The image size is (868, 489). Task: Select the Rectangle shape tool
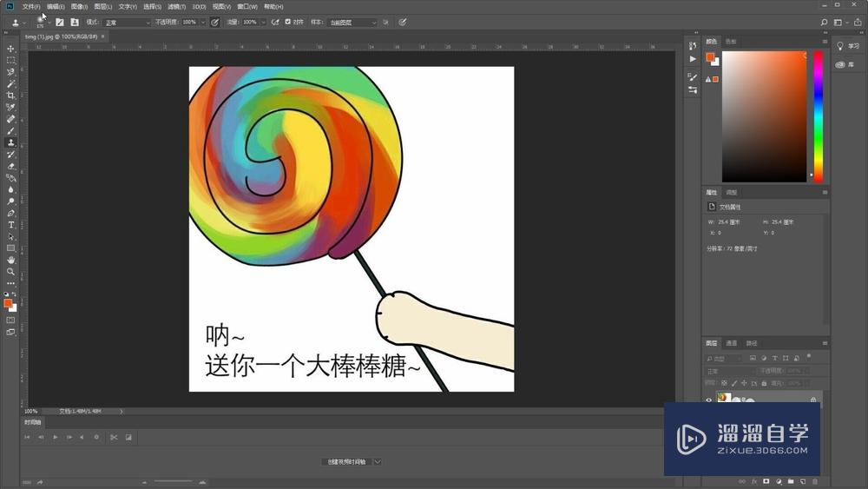(x=10, y=248)
